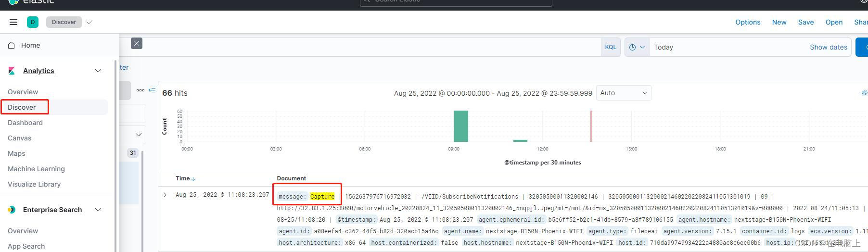Save the current search
Viewport: 868px width, 252px height.
(806, 22)
